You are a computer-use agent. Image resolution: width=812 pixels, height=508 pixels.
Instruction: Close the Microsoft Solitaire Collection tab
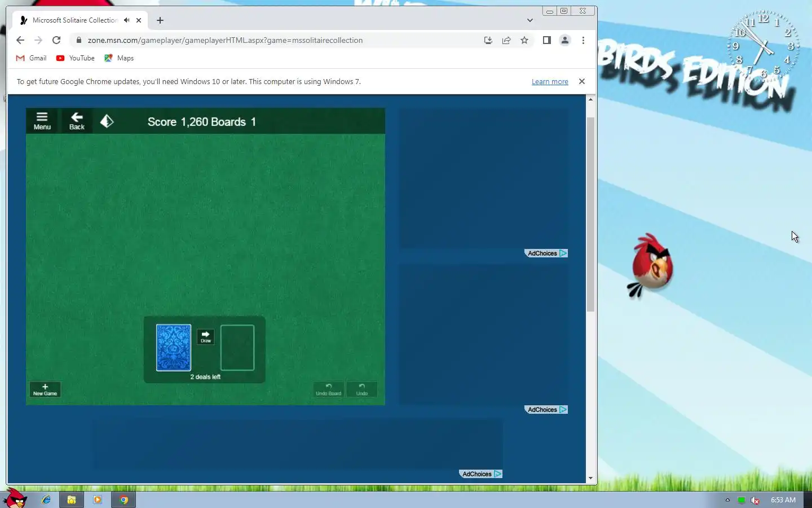(139, 20)
